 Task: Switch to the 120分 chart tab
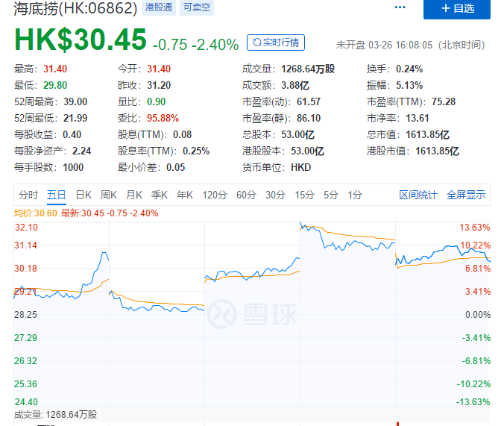(215, 195)
